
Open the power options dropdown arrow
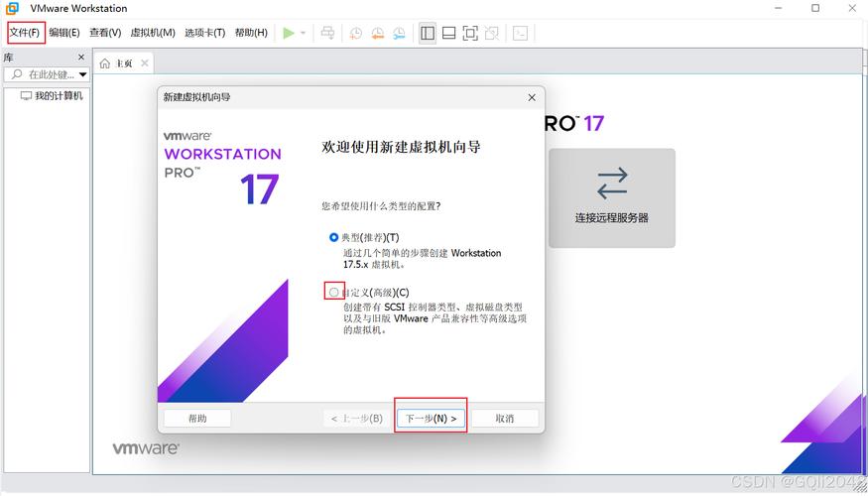[x=303, y=33]
